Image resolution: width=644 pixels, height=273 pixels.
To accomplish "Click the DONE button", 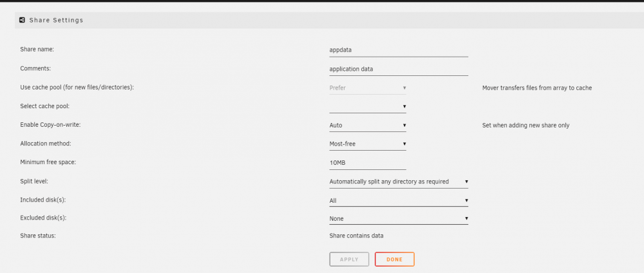I will (394, 259).
